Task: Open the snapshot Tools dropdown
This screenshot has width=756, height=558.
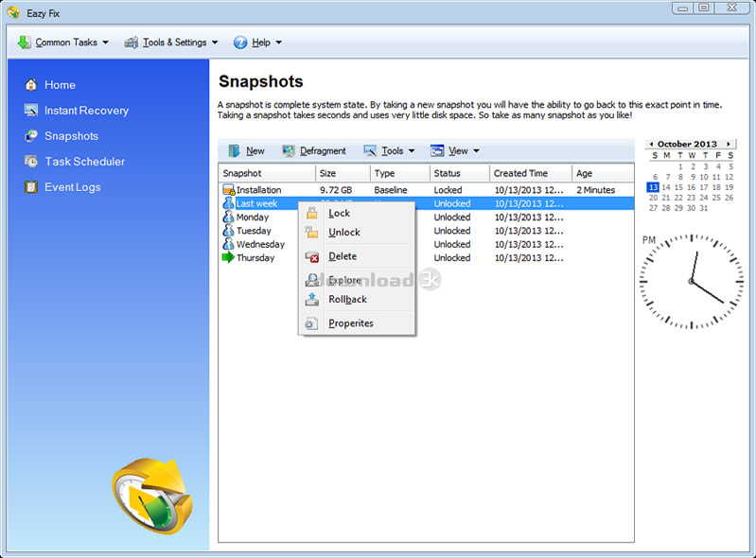Action: pyautogui.click(x=390, y=150)
